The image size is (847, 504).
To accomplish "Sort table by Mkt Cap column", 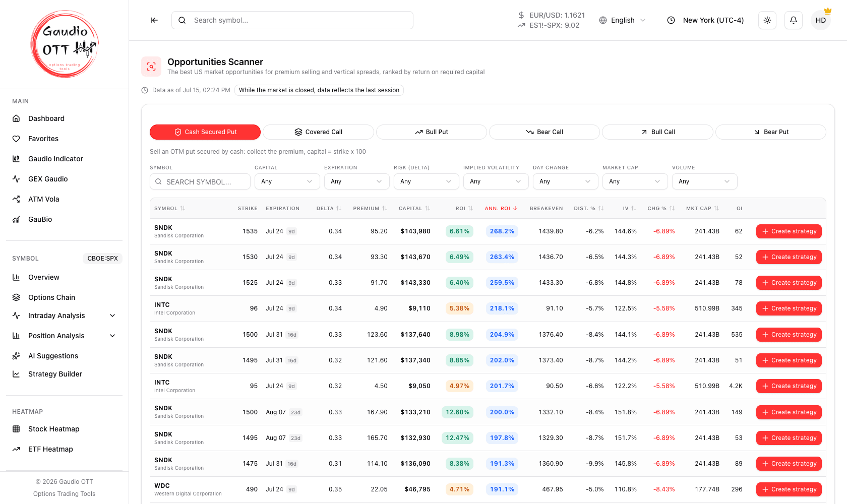I will tap(703, 209).
